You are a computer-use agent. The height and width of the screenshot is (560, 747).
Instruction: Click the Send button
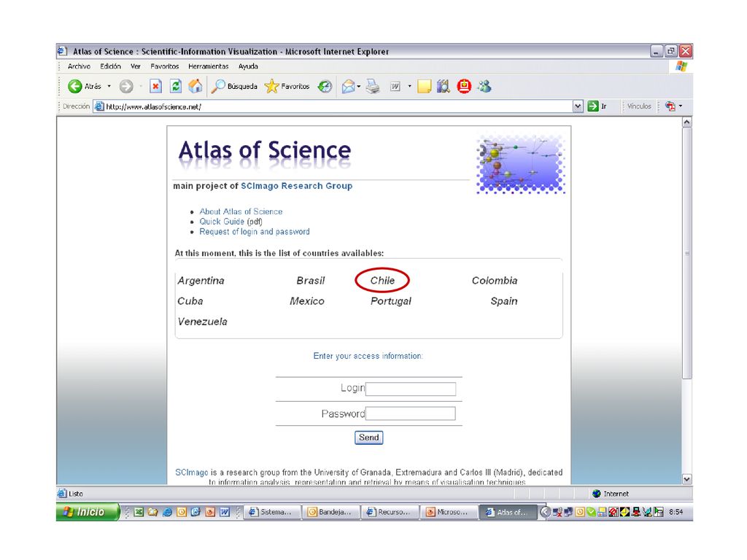point(368,437)
